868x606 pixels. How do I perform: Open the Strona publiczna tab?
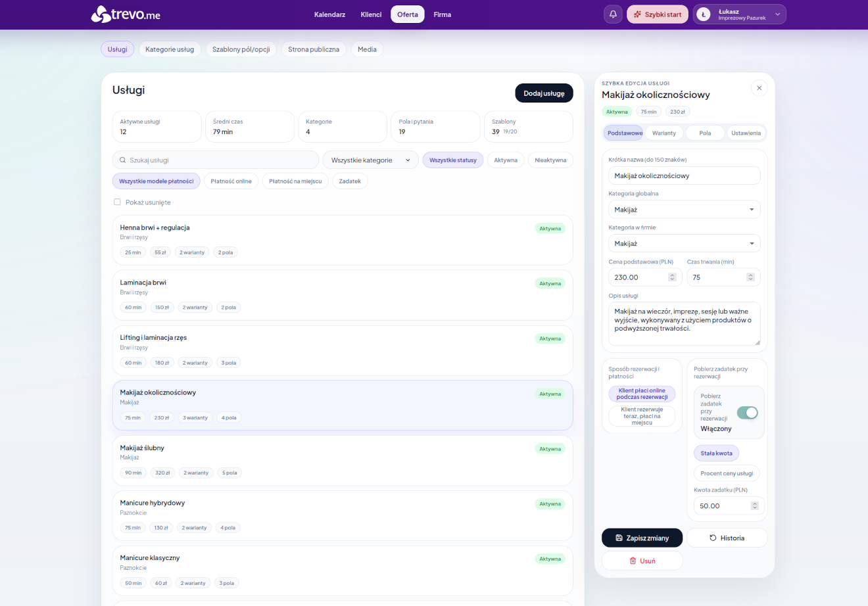[x=314, y=49]
